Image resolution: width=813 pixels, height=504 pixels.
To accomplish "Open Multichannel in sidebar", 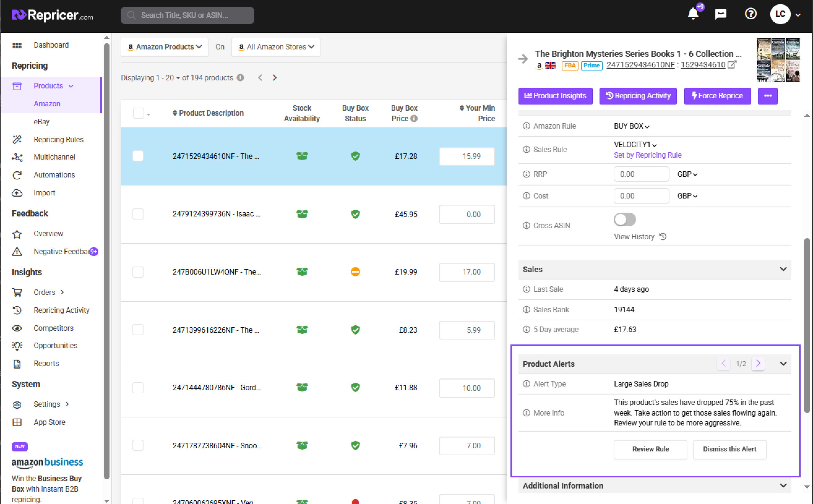I will tap(54, 157).
